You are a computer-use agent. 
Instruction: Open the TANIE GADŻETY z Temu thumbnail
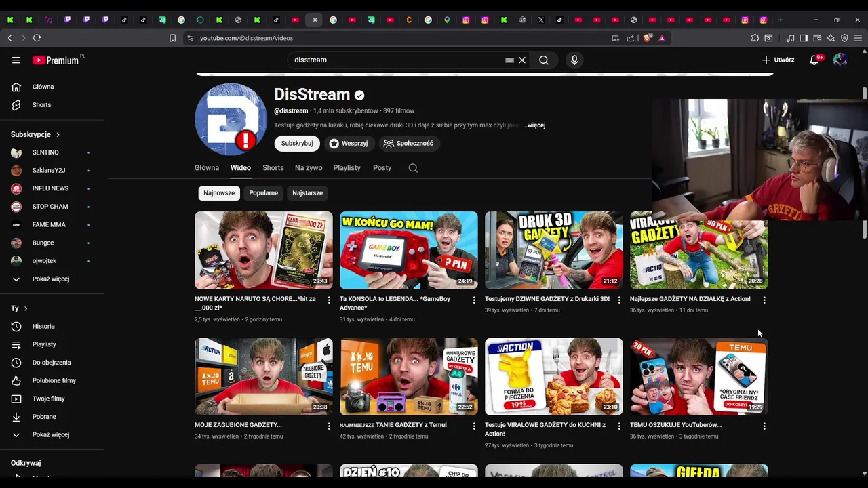(x=409, y=377)
